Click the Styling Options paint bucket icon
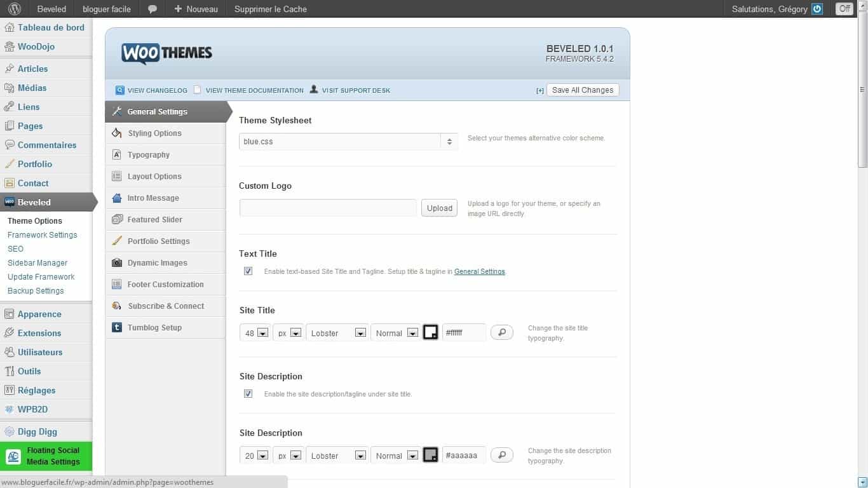The image size is (868, 488). pos(117,133)
